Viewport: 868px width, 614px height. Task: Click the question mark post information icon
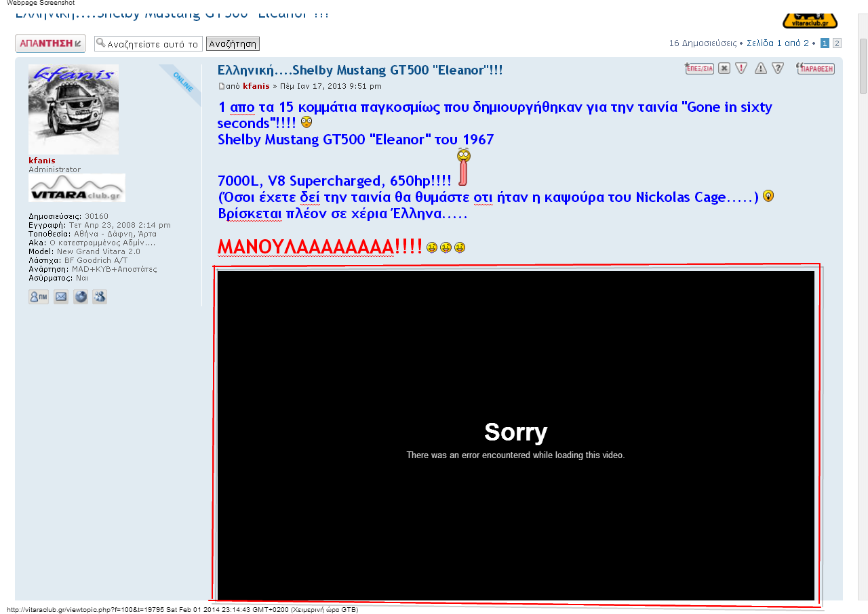tap(778, 68)
